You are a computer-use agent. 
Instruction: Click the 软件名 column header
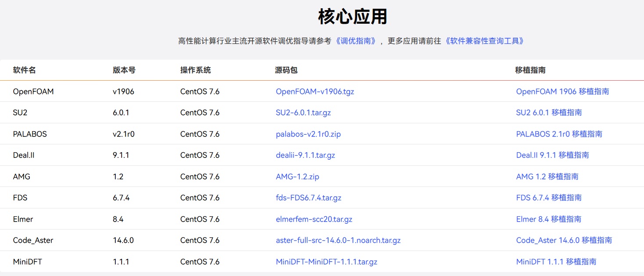(x=24, y=70)
